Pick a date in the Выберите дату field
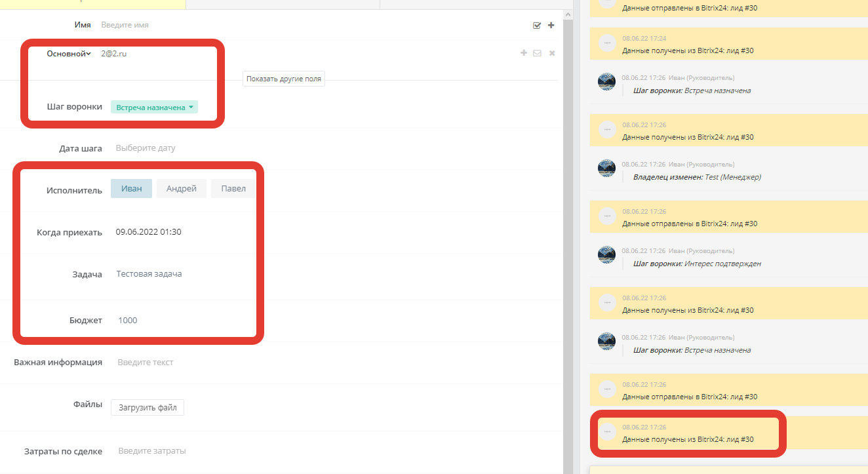868x474 pixels. (x=146, y=148)
